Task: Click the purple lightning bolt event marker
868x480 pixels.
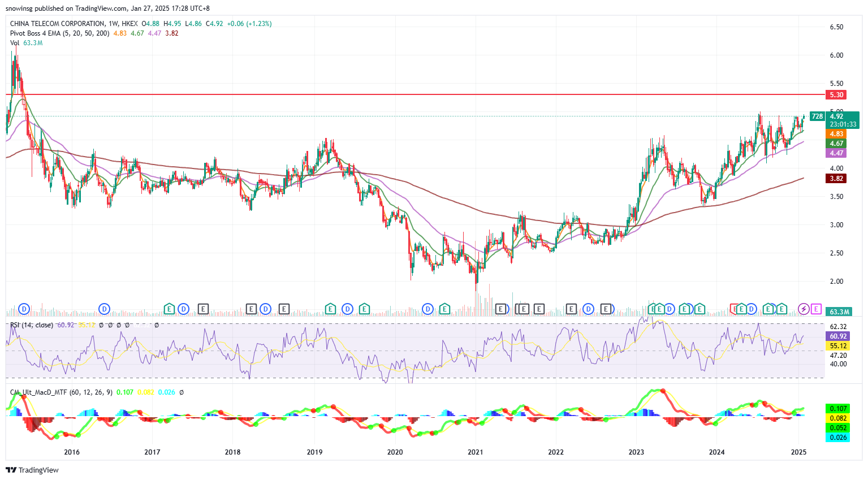Action: click(x=804, y=309)
